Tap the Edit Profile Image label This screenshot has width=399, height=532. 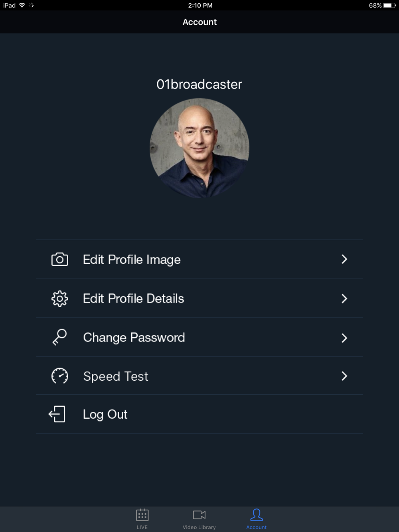132,260
